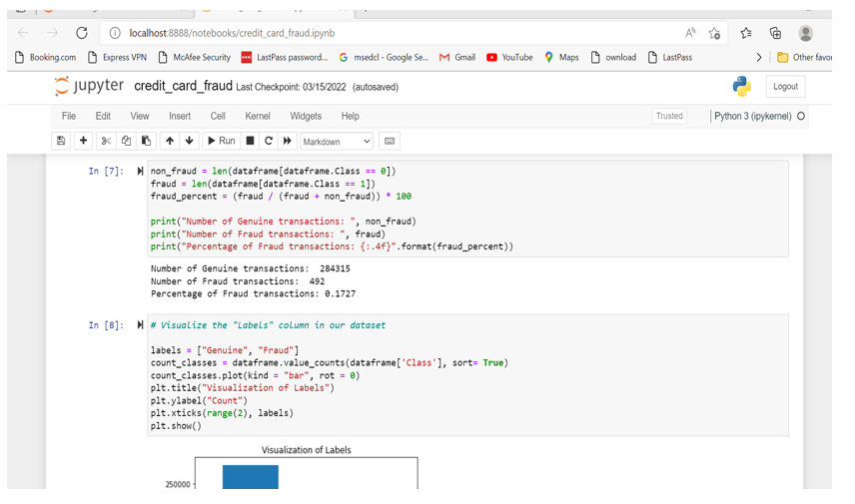This screenshot has height=504, width=855.
Task: Click the site information icon
Action: (x=115, y=33)
